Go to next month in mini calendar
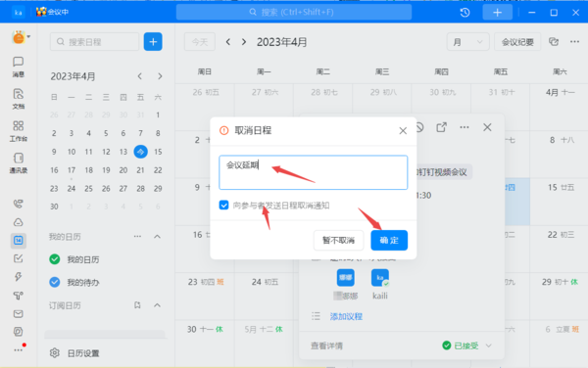588x368 pixels. click(x=160, y=76)
